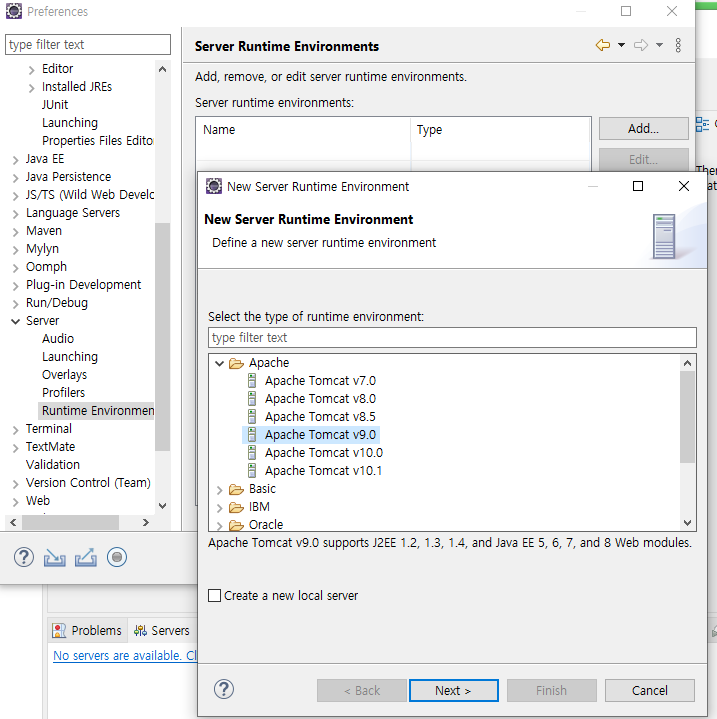Screen dimensions: 717x719
Task: Expand the IBM category
Action: 220,508
